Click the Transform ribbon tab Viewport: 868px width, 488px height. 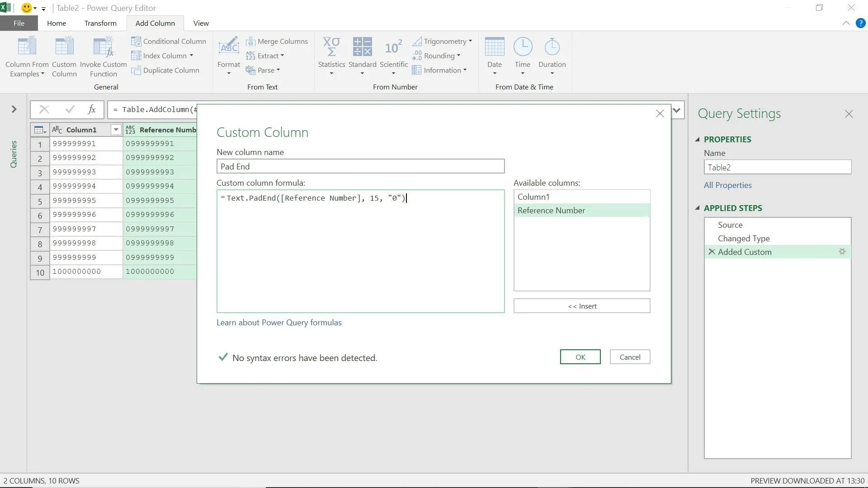[x=100, y=23]
